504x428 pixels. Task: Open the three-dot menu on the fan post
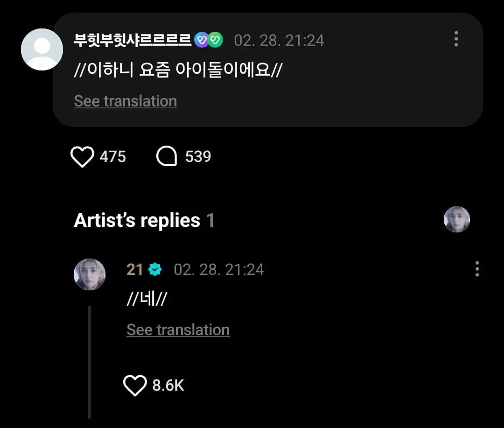[x=456, y=39]
